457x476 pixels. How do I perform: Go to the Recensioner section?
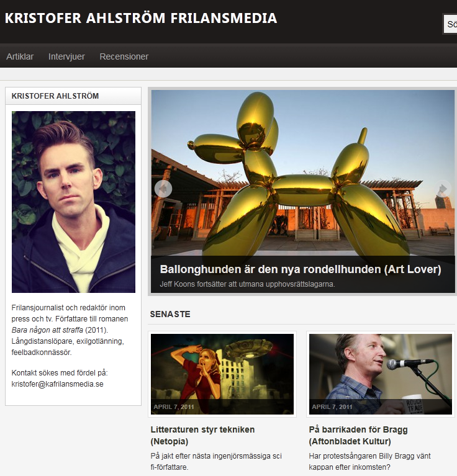click(x=124, y=56)
